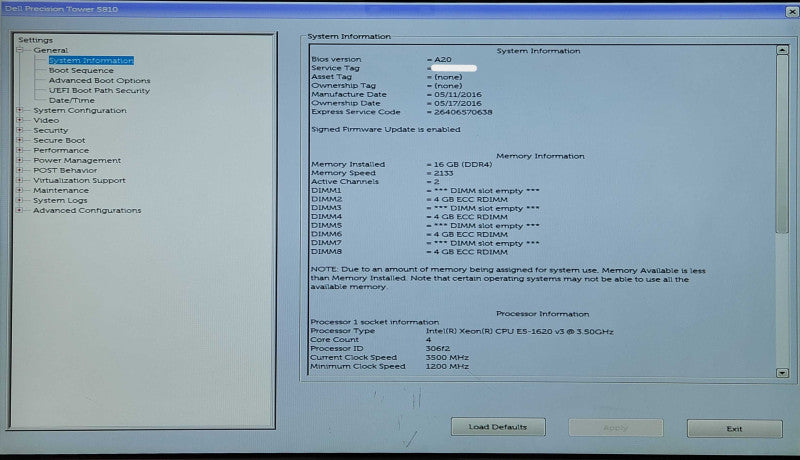Select the Performance category label

[x=61, y=150]
